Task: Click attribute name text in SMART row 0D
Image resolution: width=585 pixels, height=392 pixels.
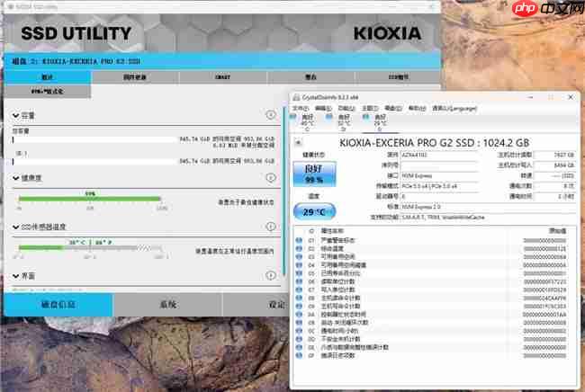Action: [340, 339]
